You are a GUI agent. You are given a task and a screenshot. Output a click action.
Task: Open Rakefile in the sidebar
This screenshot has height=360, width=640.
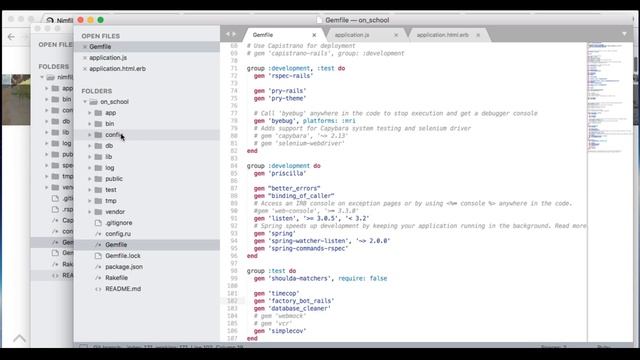pyautogui.click(x=116, y=278)
